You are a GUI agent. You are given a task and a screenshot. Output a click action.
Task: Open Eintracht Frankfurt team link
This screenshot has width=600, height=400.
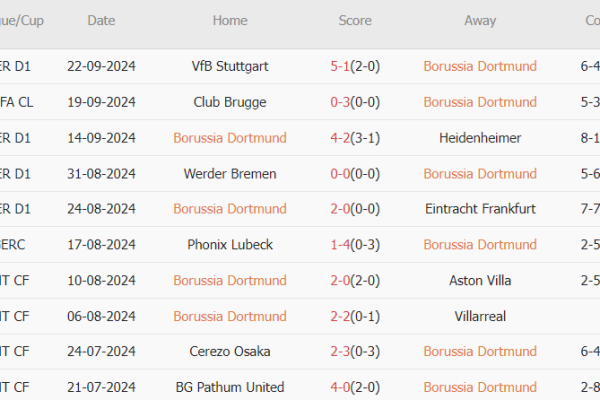point(480,209)
